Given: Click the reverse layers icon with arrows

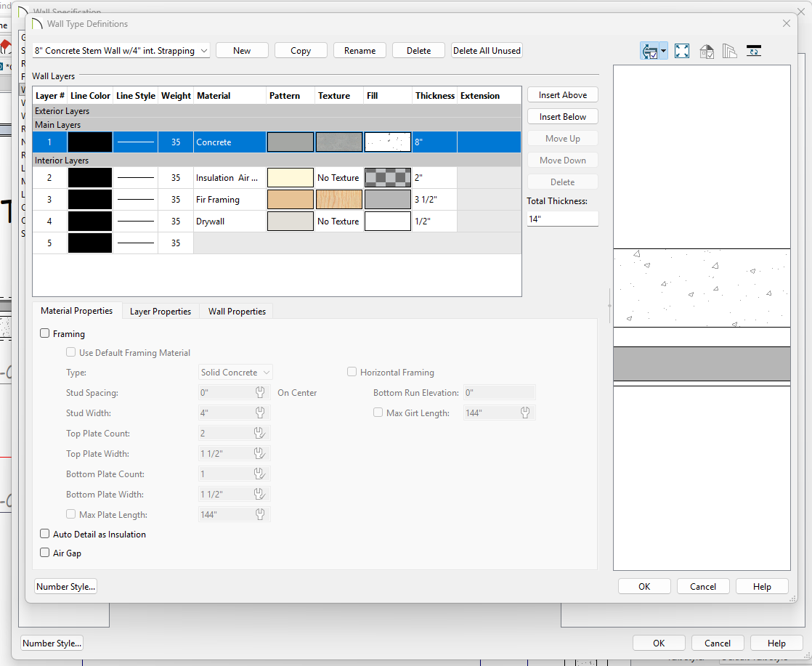Looking at the screenshot, I should [753, 51].
